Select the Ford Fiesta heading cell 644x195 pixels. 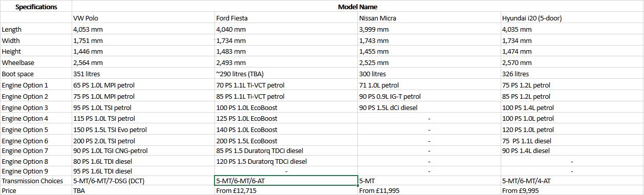pyautogui.click(x=286, y=18)
